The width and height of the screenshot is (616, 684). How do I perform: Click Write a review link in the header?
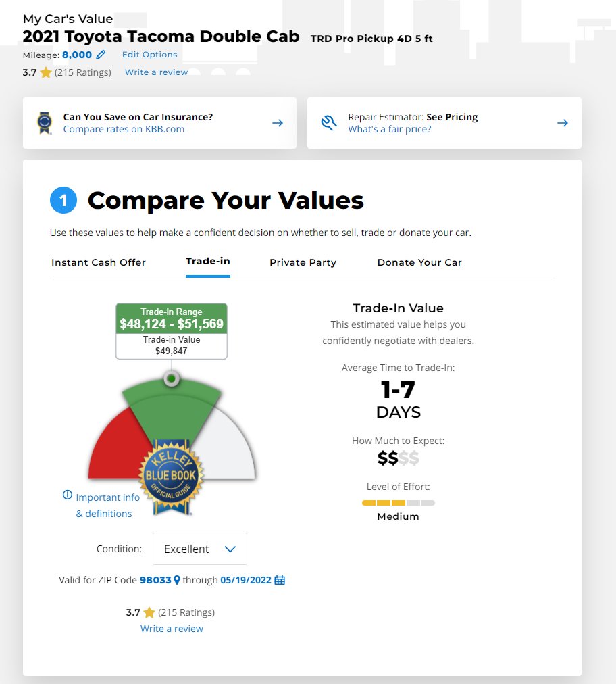pyautogui.click(x=156, y=72)
